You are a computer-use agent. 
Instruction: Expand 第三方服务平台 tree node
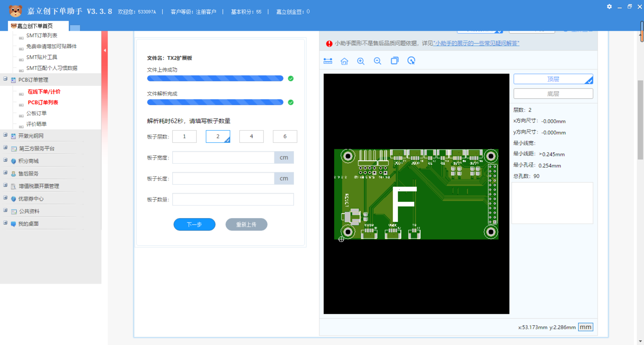[x=5, y=147]
